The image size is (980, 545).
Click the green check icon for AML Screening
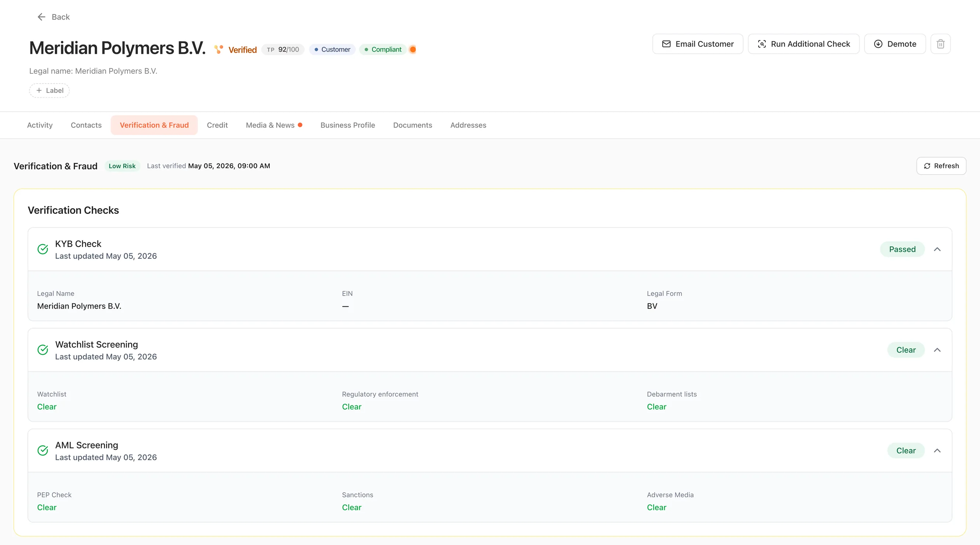coord(43,451)
